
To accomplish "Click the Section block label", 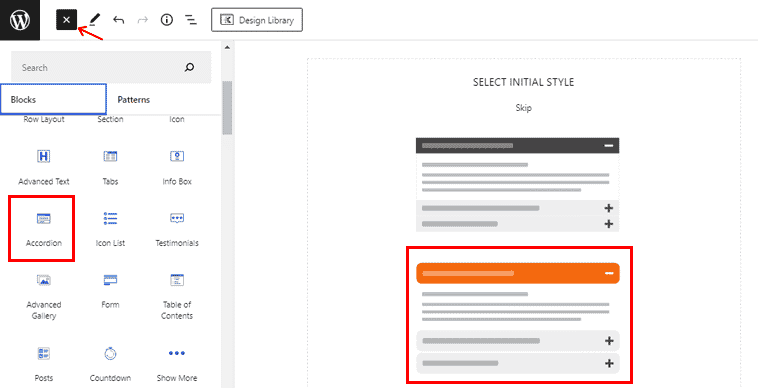I will (x=110, y=119).
